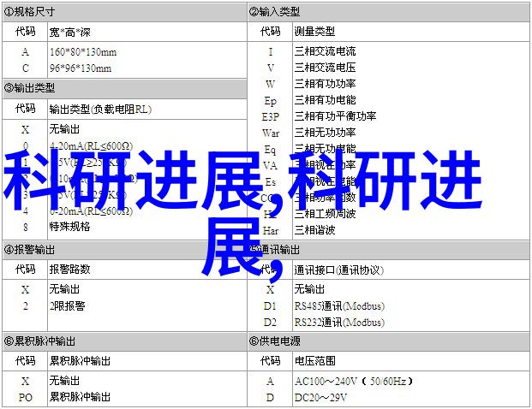Click the 三相交流电流 measurement cell

click(x=325, y=50)
